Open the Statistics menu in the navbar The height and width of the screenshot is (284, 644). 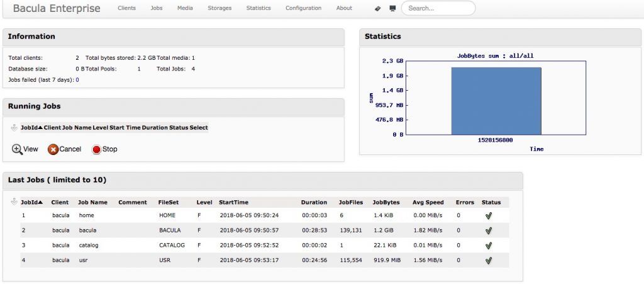tap(258, 8)
